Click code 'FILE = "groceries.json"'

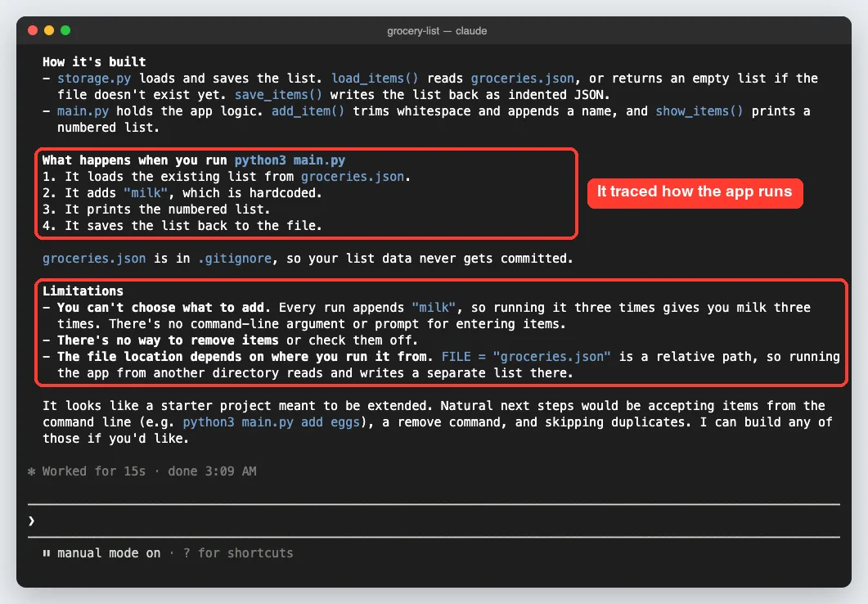(526, 357)
